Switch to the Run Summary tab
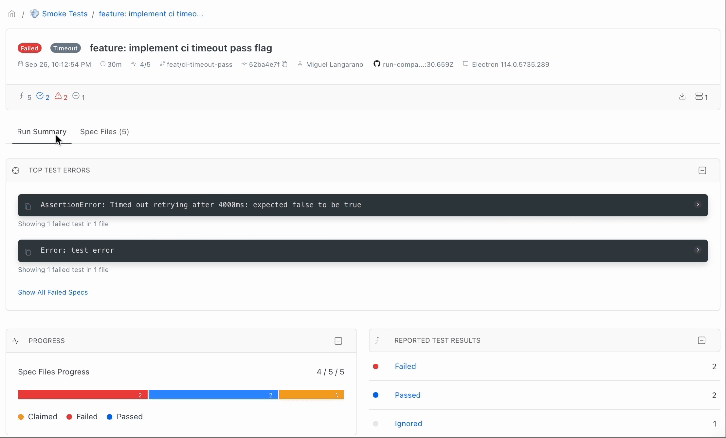The width and height of the screenshot is (726, 438). point(42,131)
